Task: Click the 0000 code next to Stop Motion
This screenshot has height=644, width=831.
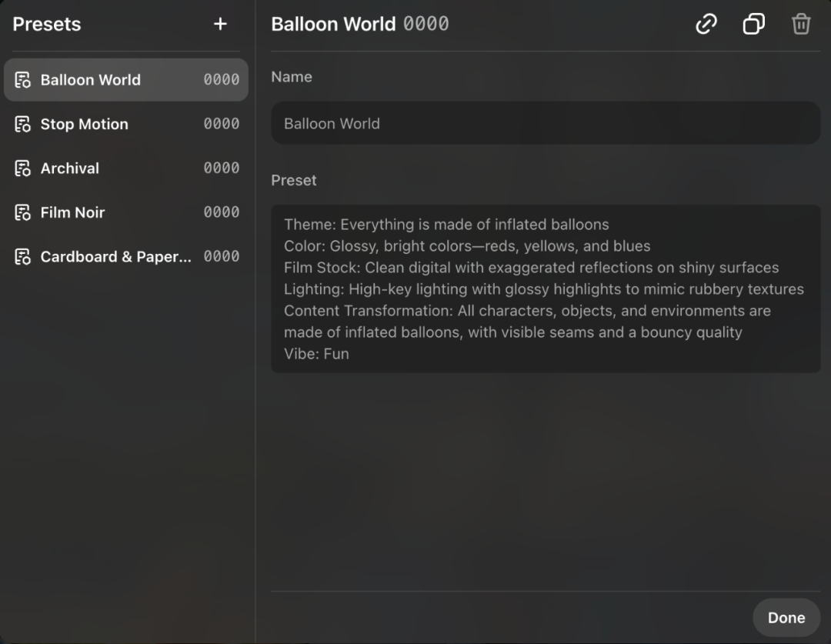Action: pyautogui.click(x=222, y=124)
